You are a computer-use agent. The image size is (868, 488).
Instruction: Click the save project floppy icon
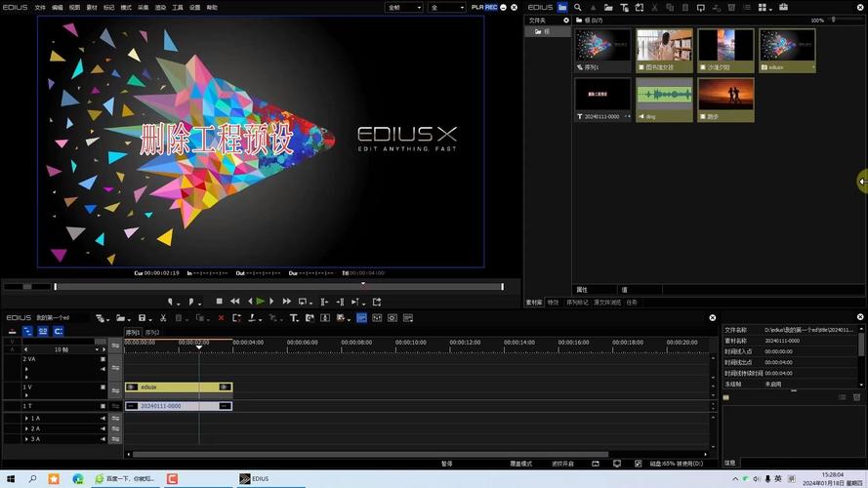pos(143,318)
